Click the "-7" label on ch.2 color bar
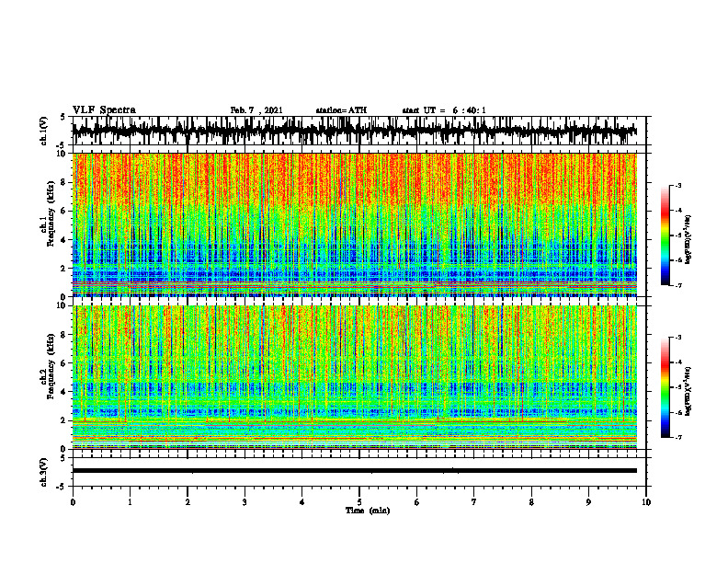 point(678,438)
